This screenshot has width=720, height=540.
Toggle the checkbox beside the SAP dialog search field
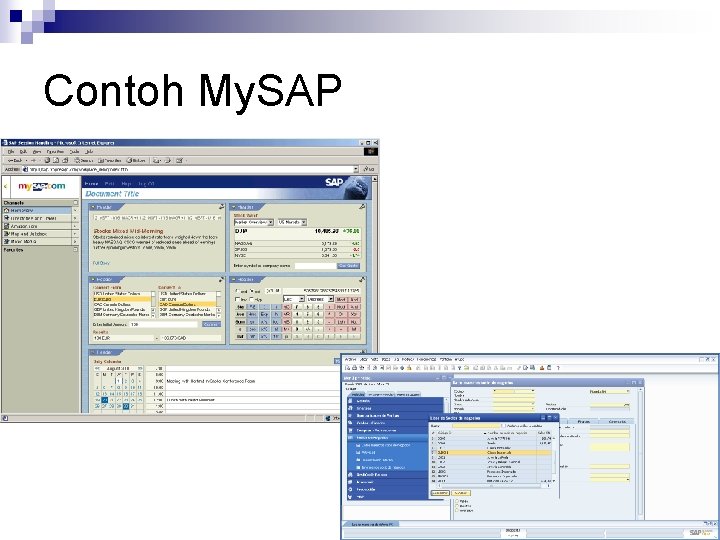[x=503, y=426]
